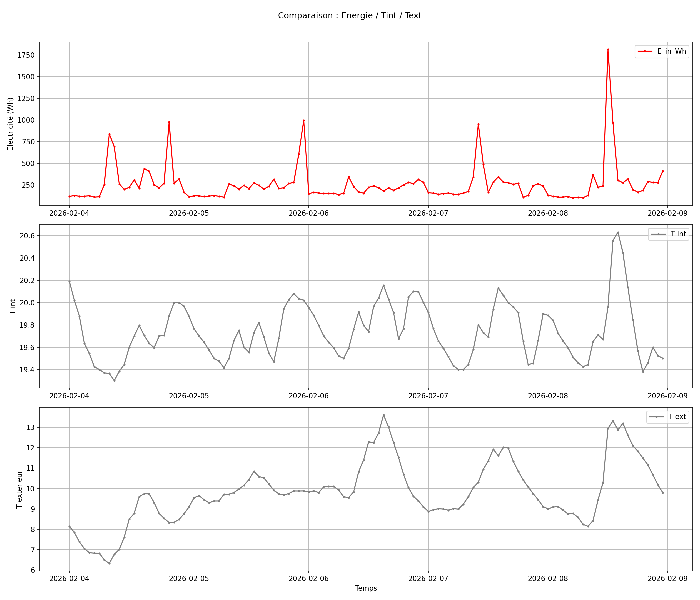The image size is (700, 600).
Task: Click the figure title Comparaison : Energie / Tint / Text
Action: pos(350,16)
